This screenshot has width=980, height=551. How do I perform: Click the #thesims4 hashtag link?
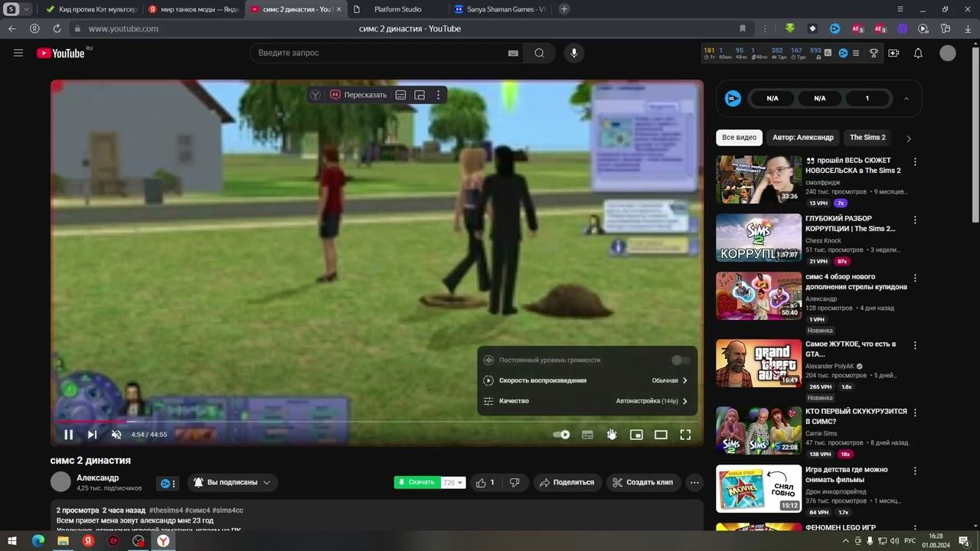165,510
